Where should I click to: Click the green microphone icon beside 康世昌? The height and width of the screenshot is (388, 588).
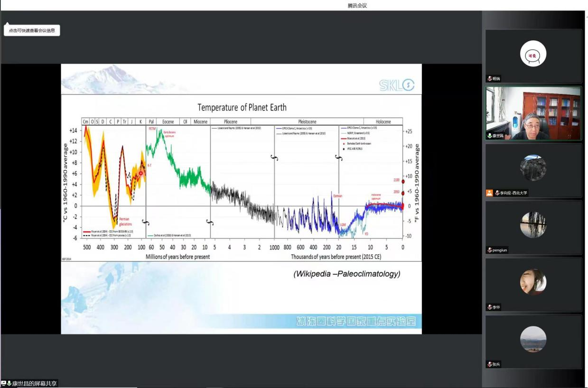pyautogui.click(x=490, y=136)
